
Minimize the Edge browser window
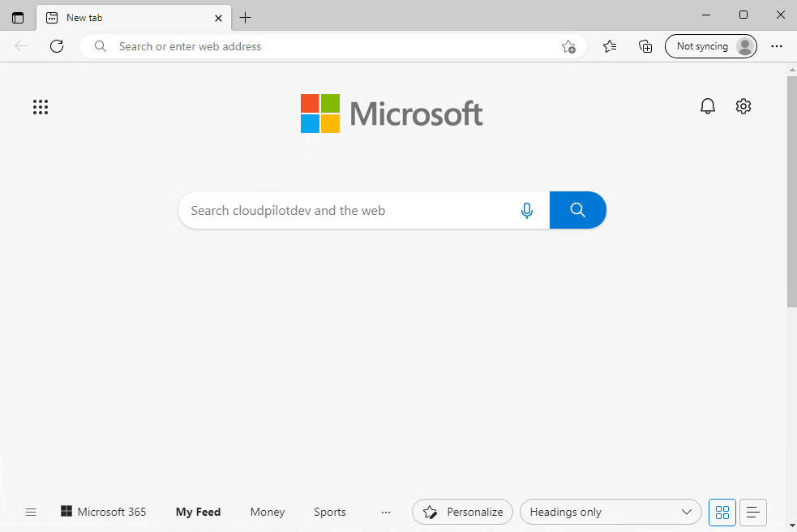(706, 15)
